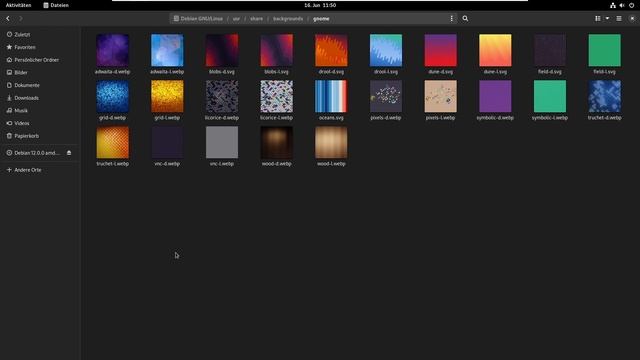
Task: Select field-d.svg thumbnail
Action: tap(550, 50)
